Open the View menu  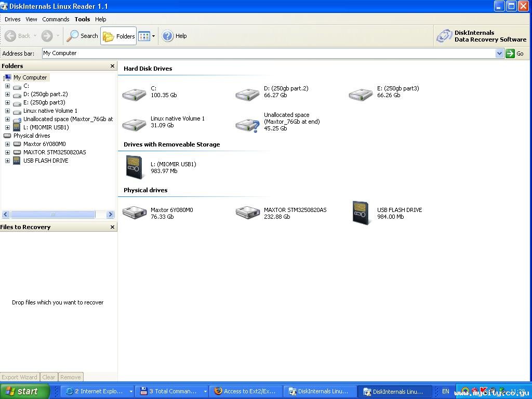(x=31, y=19)
